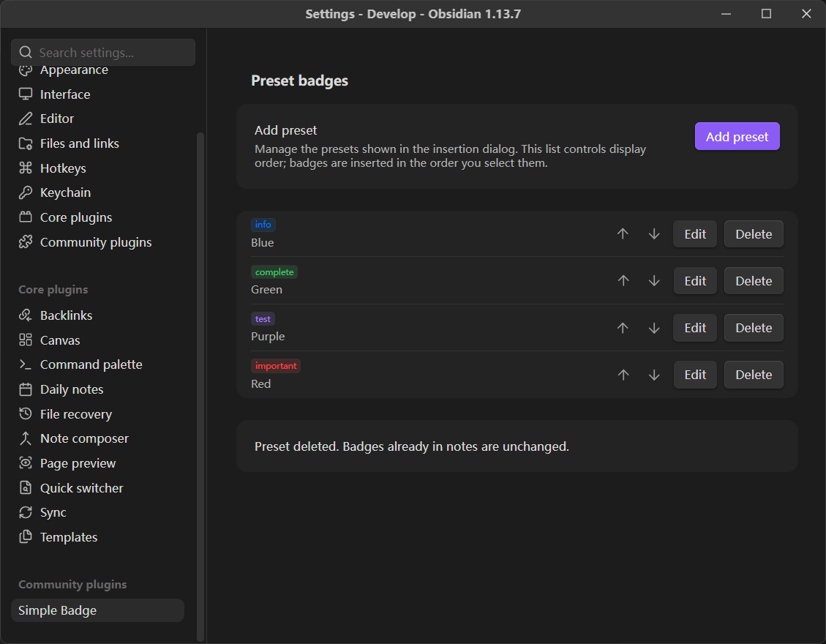Open Backlinks plugin settings
The height and width of the screenshot is (644, 826).
(x=97, y=315)
